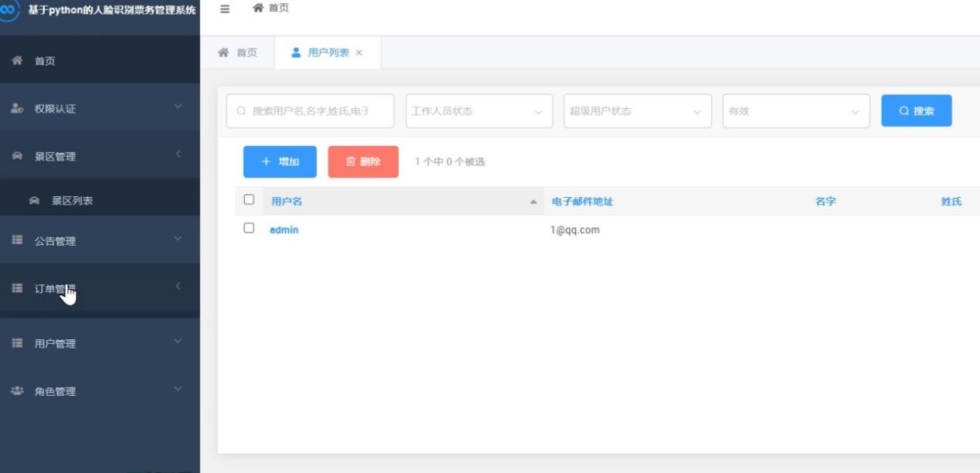Viewport: 980px width, 473px height.
Task: Open the 工作人员状态 staff status dropdown
Action: click(478, 111)
